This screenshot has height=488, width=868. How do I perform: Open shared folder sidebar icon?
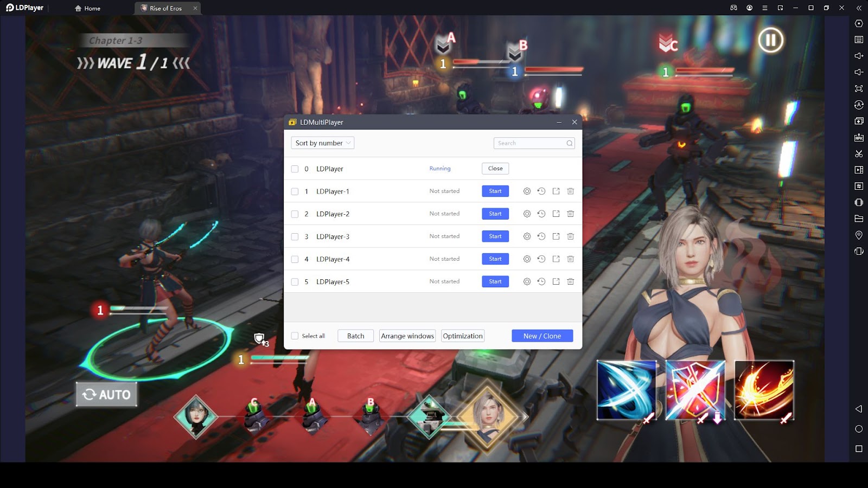(859, 219)
